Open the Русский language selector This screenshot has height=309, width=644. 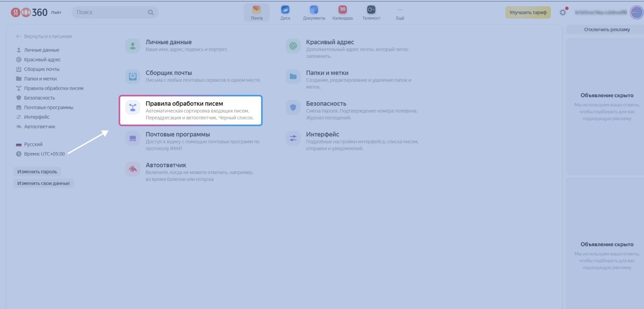33,144
